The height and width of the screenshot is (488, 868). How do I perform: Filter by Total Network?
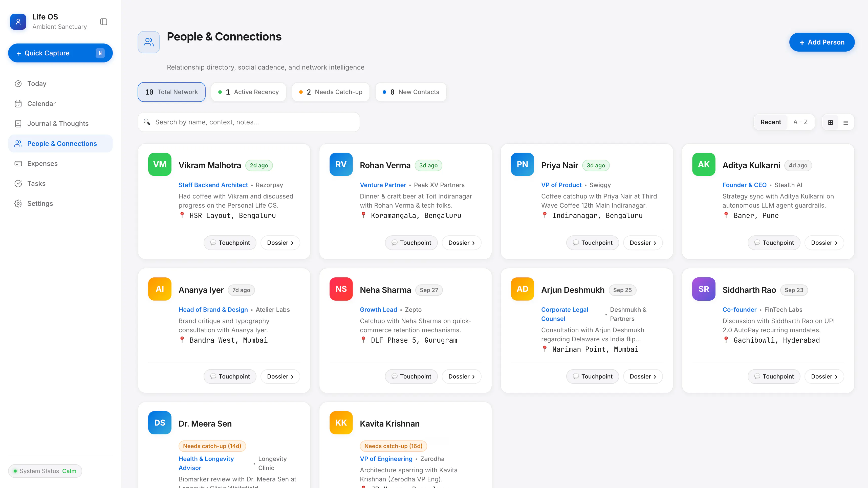(x=171, y=92)
